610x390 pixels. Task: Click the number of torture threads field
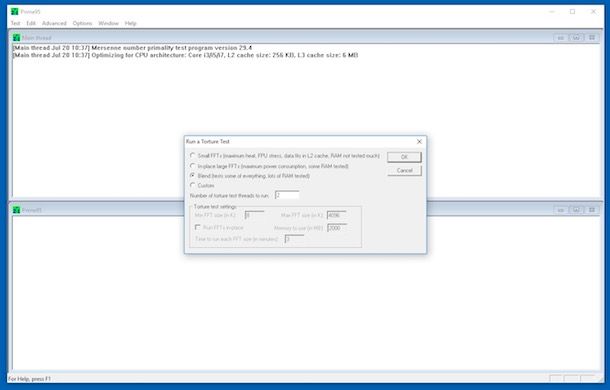(x=287, y=195)
